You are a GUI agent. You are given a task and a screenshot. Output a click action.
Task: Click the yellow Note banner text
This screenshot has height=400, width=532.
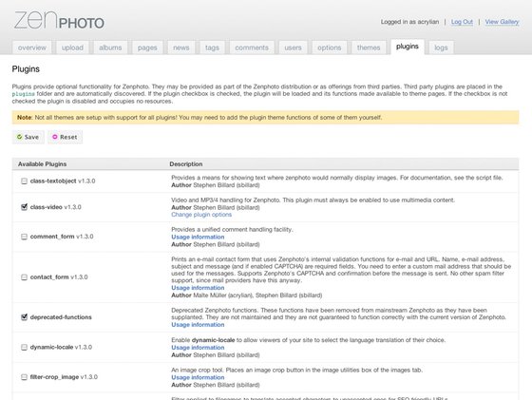click(x=199, y=118)
